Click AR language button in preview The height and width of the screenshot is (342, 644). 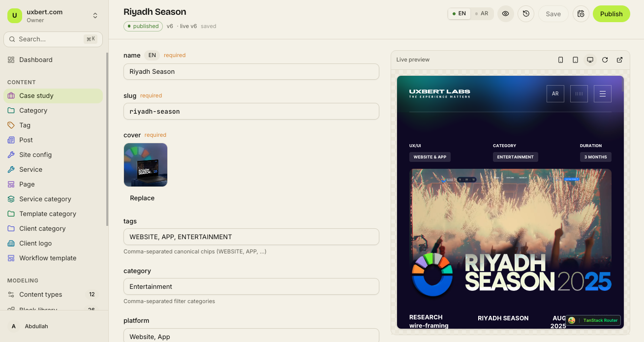[x=555, y=93]
